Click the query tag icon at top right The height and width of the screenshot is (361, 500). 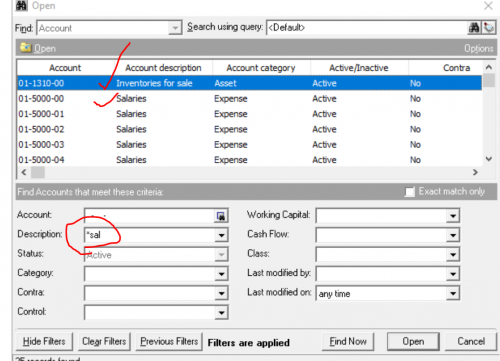coord(489,28)
